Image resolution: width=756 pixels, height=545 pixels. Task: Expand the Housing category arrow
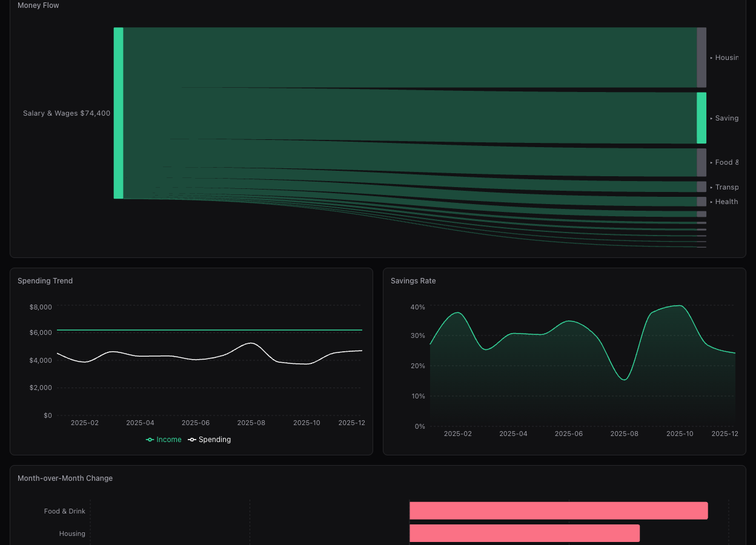tap(711, 58)
